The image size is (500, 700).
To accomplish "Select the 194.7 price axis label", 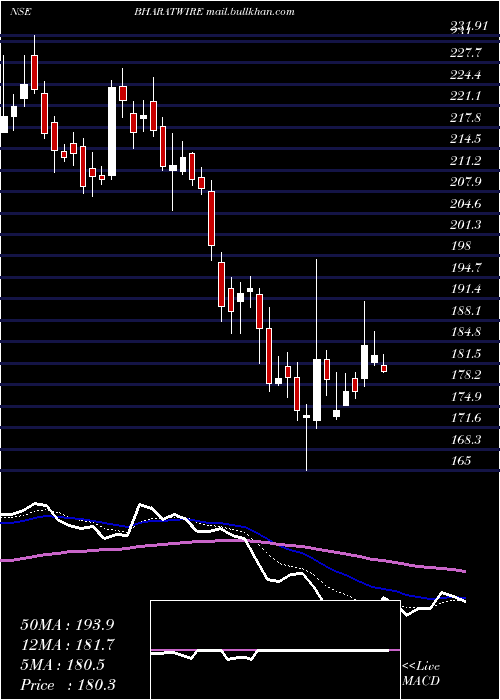I will (x=466, y=268).
